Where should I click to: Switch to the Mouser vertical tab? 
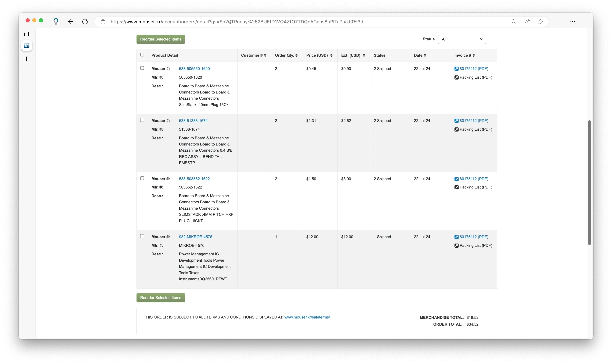pyautogui.click(x=27, y=45)
